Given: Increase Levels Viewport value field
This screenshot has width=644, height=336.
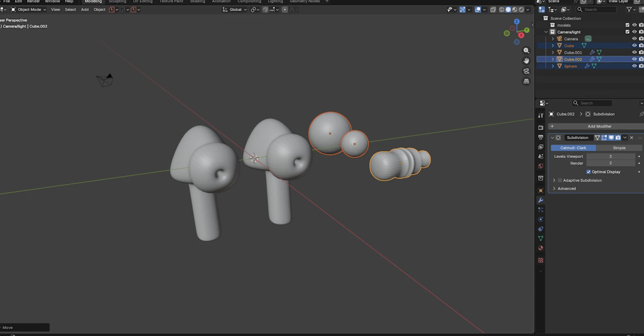Looking at the screenshot, I should (x=610, y=156).
